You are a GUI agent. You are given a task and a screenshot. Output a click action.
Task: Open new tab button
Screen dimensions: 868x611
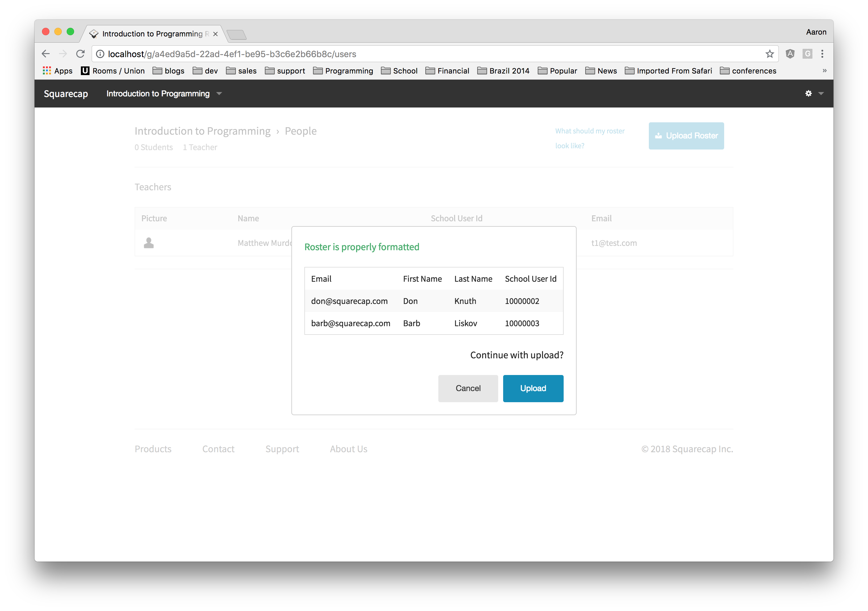(x=237, y=34)
